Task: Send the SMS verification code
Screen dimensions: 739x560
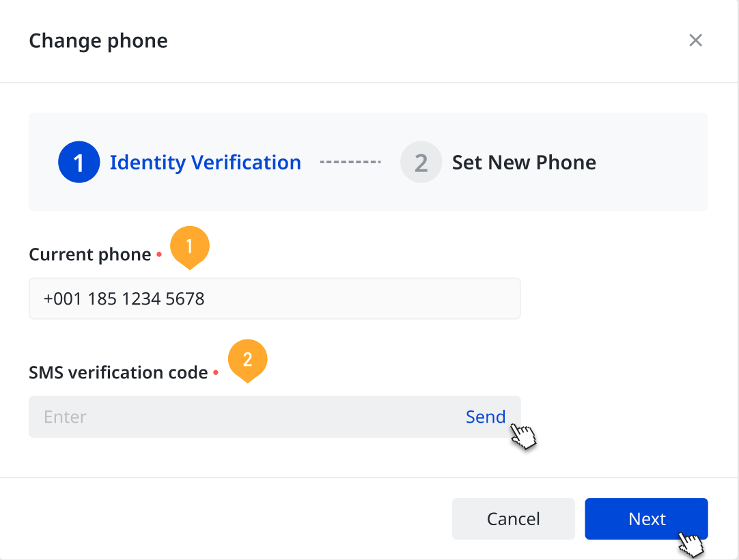Action: click(x=486, y=417)
